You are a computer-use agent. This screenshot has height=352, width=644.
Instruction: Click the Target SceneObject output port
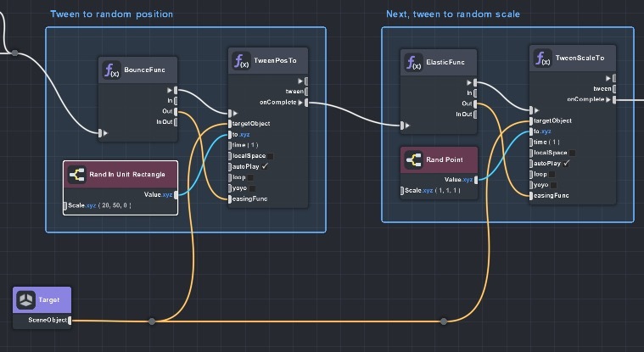click(x=70, y=321)
